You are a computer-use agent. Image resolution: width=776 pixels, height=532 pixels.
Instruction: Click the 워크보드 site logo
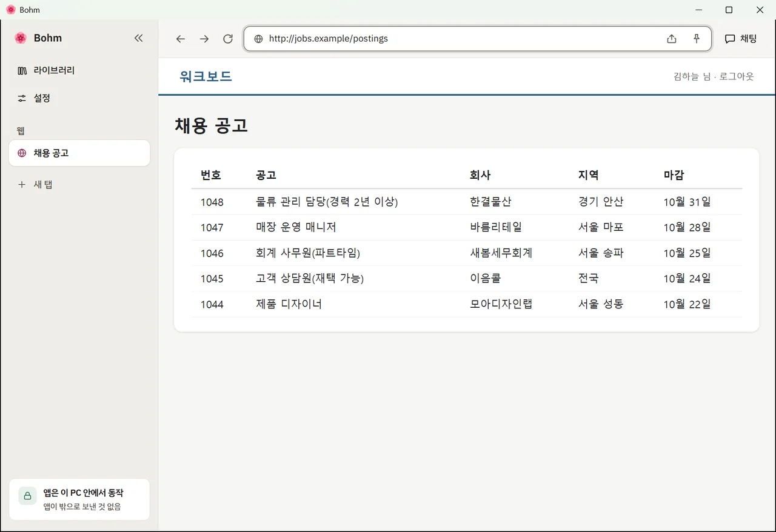click(206, 76)
